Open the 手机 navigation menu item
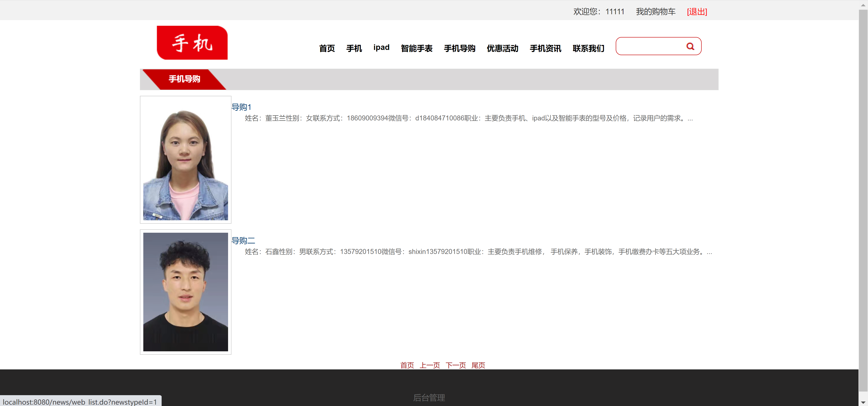The height and width of the screenshot is (406, 868). click(x=354, y=48)
